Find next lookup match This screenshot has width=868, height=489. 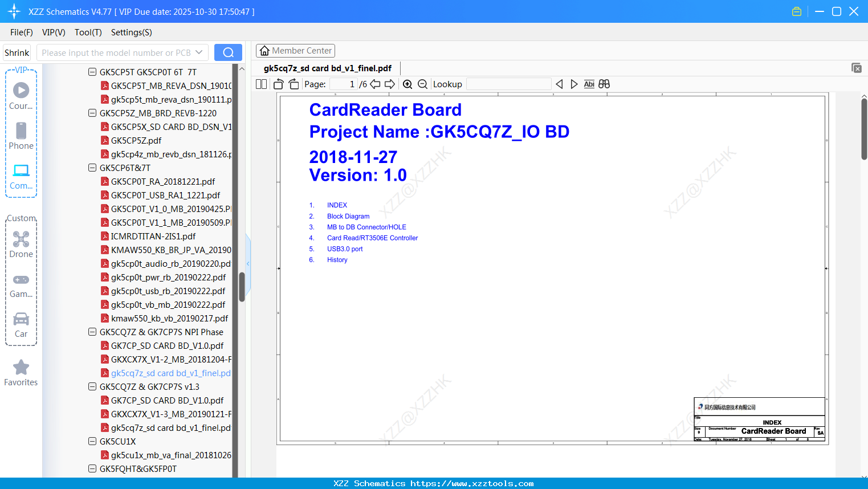[574, 84]
